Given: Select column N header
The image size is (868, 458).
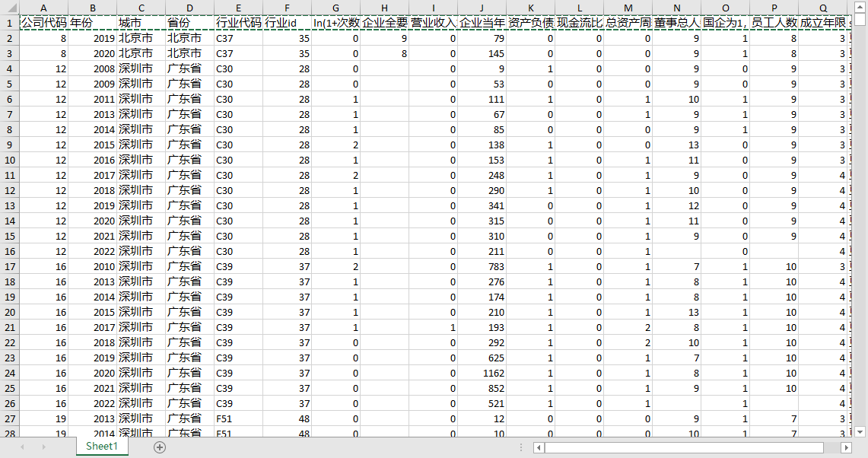Looking at the screenshot, I should (x=677, y=8).
